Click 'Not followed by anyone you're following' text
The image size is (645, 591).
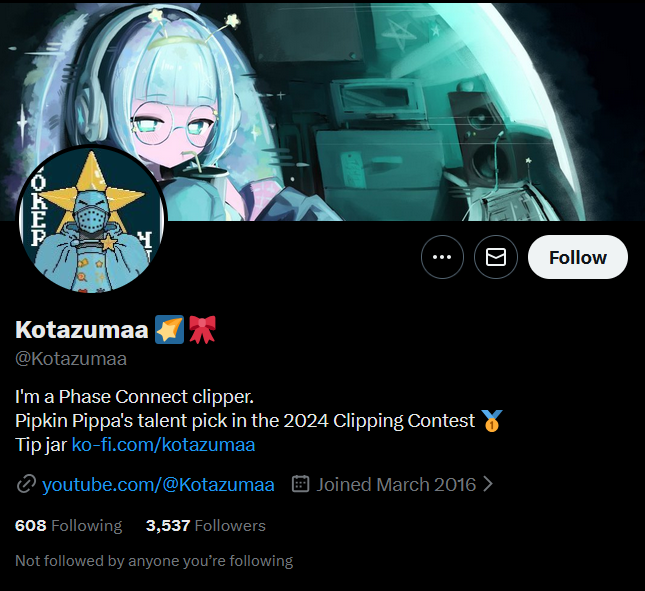click(154, 561)
